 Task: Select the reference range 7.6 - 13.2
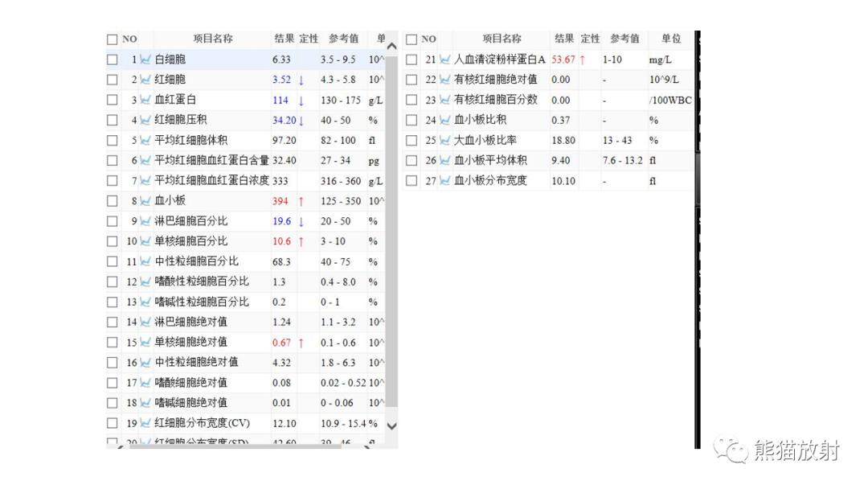(x=622, y=161)
